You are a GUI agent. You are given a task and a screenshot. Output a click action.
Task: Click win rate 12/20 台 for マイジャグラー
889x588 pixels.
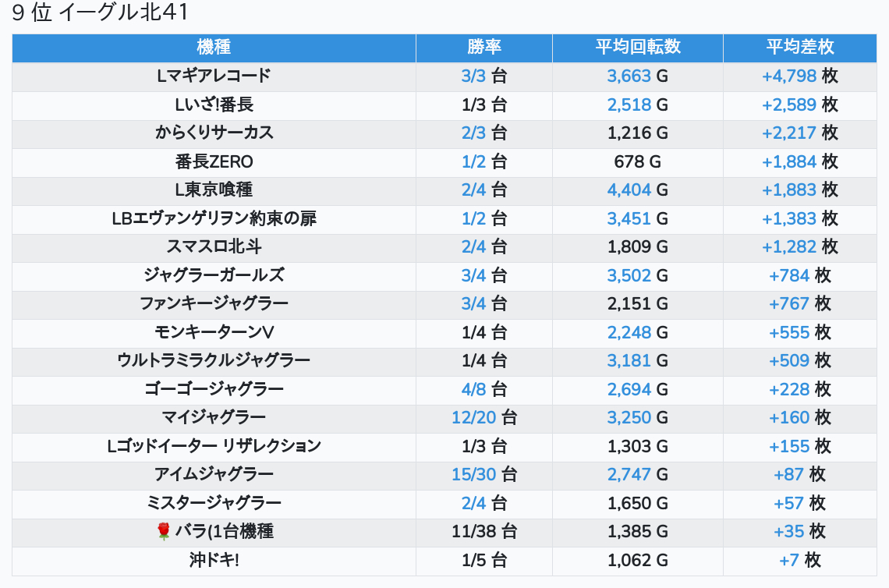click(484, 417)
